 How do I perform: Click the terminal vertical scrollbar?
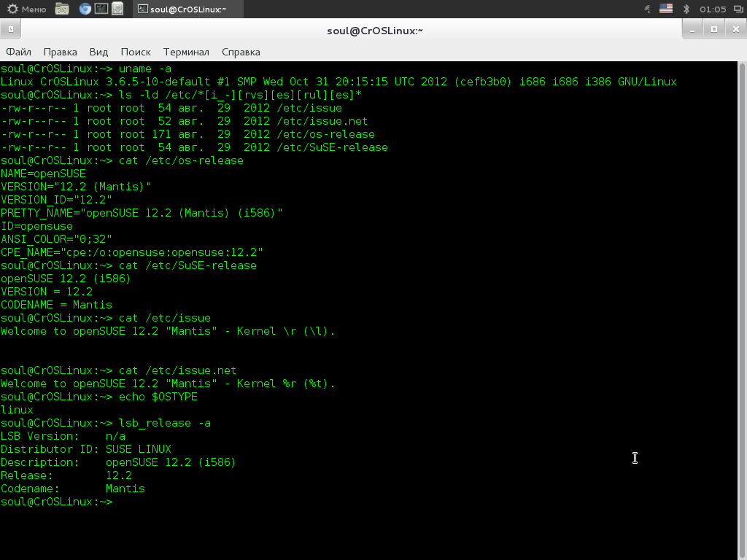coord(742,309)
